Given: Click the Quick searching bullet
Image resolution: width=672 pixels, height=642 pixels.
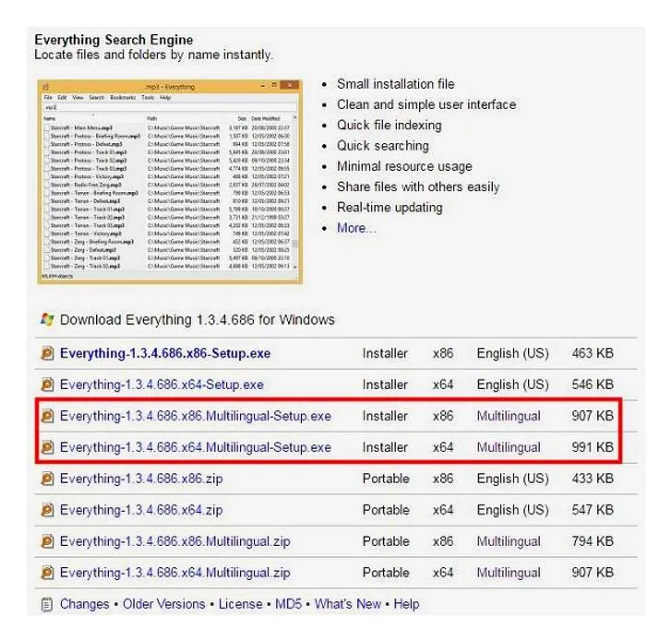Looking at the screenshot, I should click(x=383, y=146).
